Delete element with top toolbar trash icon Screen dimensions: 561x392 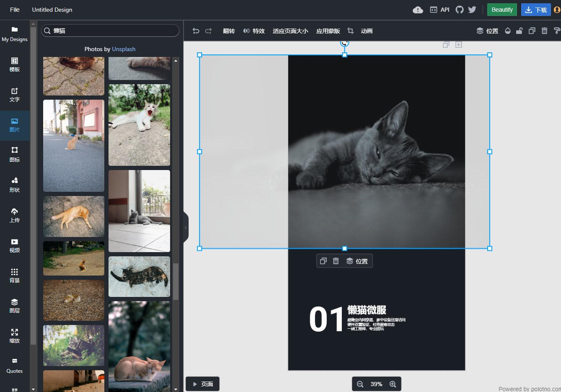coord(544,31)
